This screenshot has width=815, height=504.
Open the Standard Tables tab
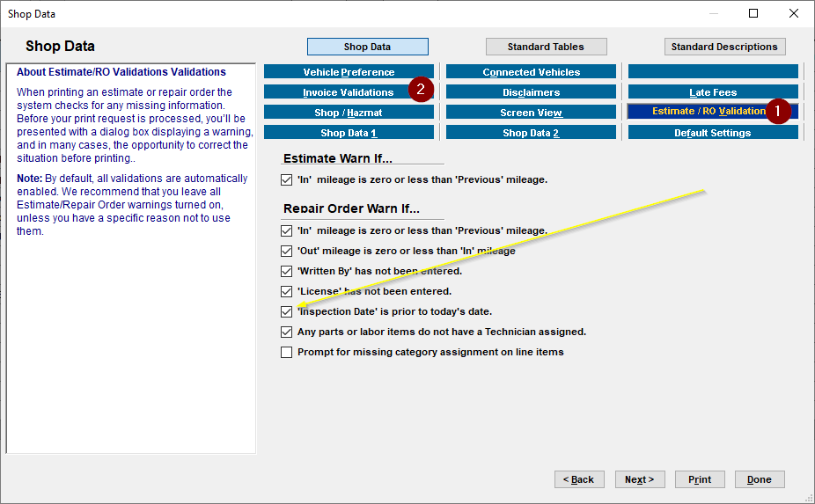coord(546,47)
